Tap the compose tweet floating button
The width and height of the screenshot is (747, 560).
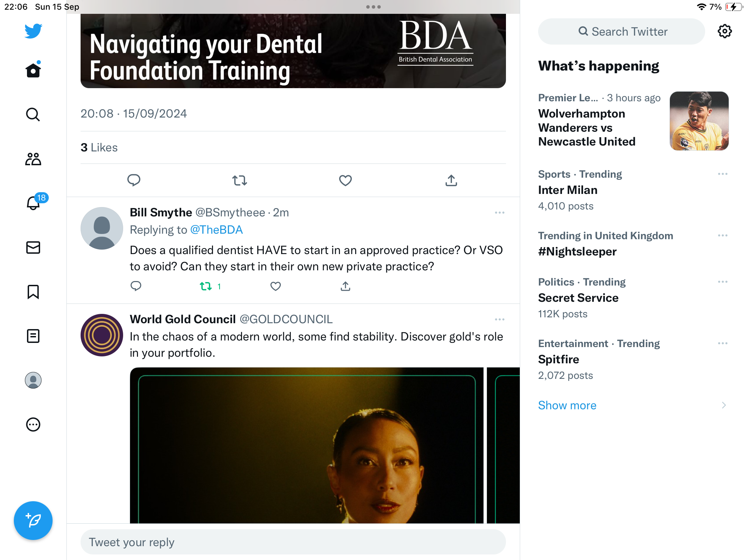coord(33,521)
